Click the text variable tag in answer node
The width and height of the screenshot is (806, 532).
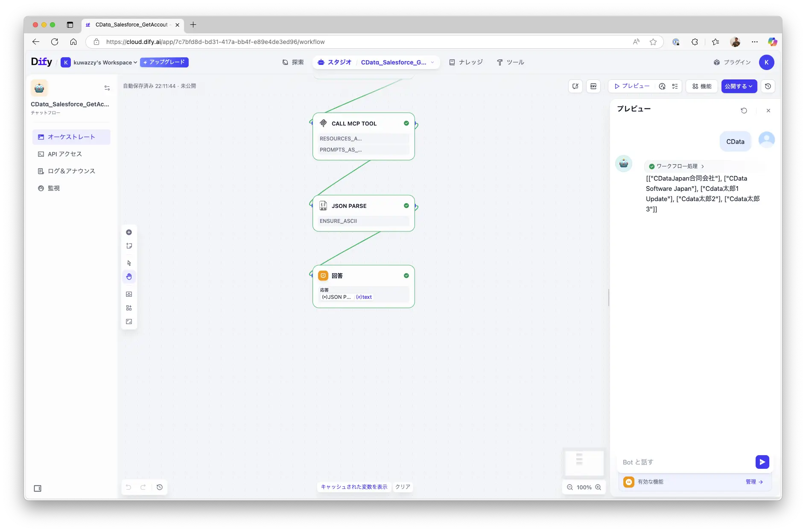tap(364, 297)
